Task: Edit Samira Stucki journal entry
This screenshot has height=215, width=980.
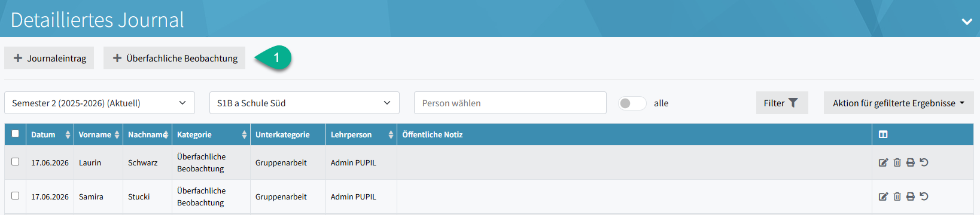Action: click(x=883, y=196)
